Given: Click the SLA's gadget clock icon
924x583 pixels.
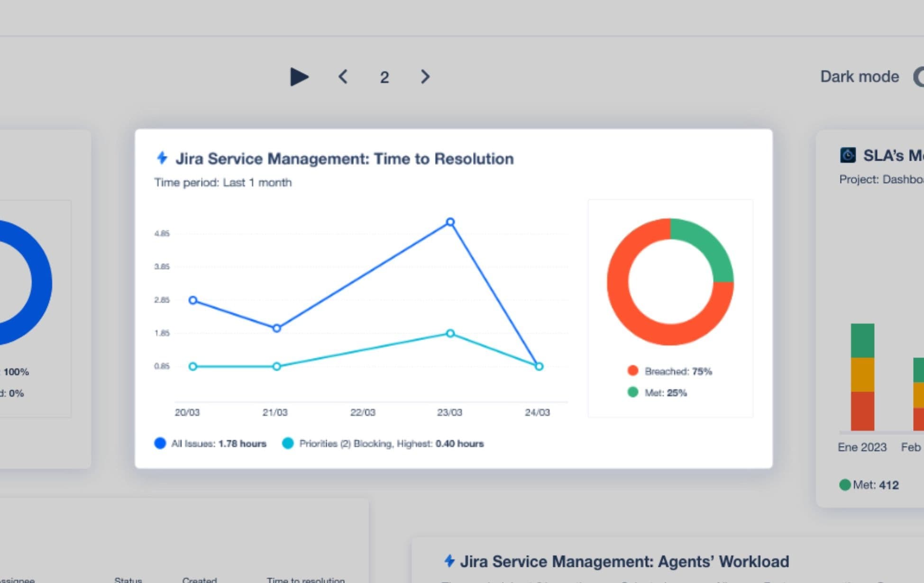Looking at the screenshot, I should [848, 155].
